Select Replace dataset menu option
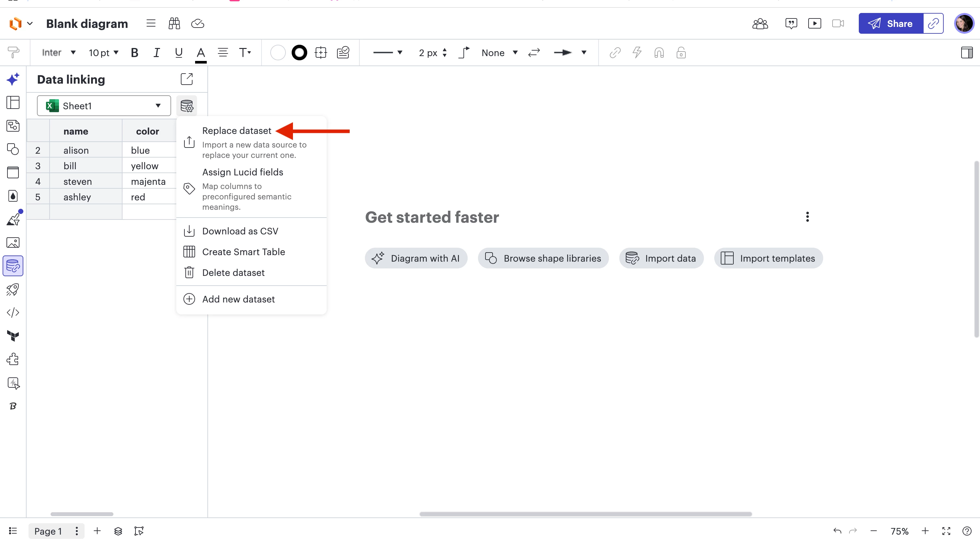This screenshot has height=544, width=980. pos(237,131)
